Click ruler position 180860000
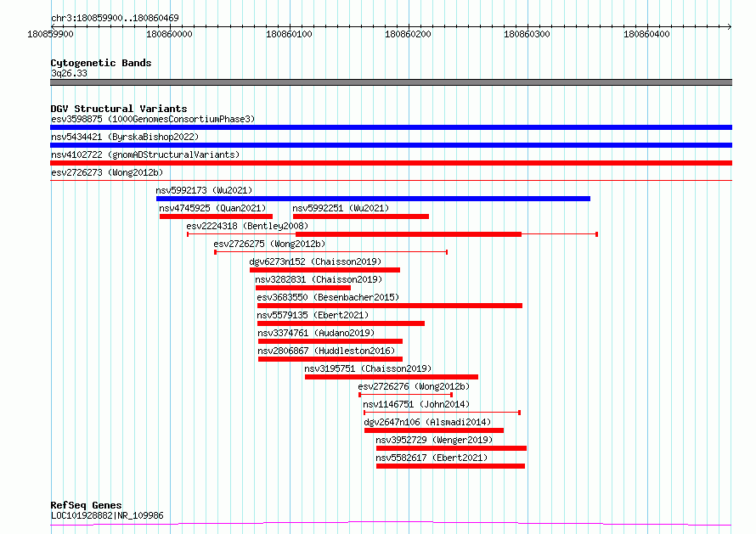This screenshot has height=534, width=756. click(x=169, y=34)
